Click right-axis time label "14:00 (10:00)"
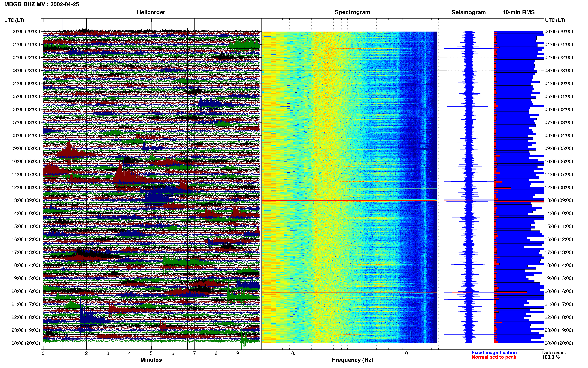 559,213
